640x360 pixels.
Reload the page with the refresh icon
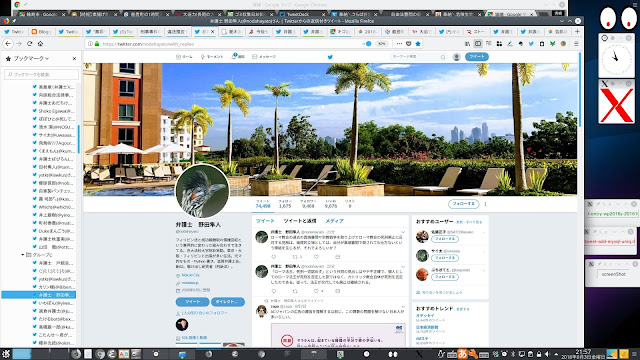29,44
